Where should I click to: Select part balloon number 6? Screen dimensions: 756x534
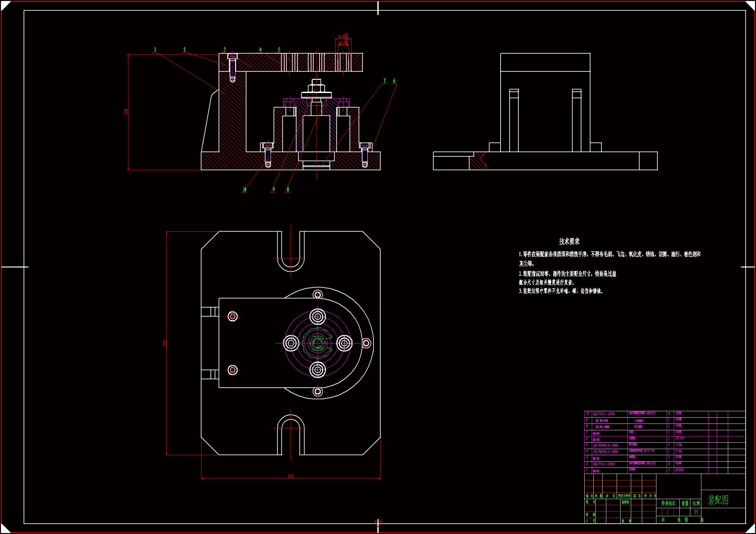click(394, 81)
